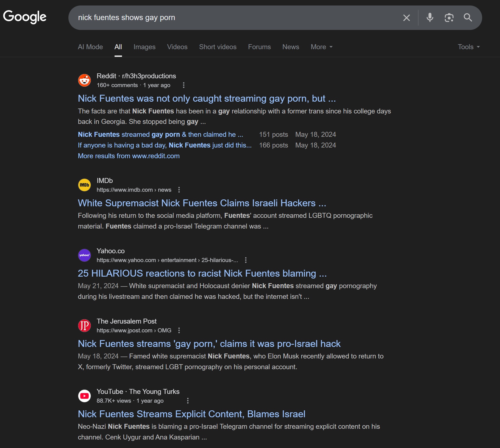Switch to Images tab

(x=145, y=47)
